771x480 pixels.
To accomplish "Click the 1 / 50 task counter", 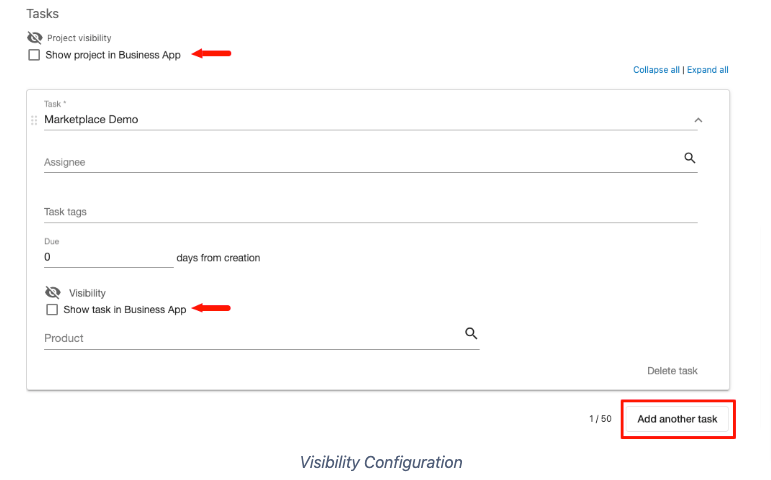I will tap(600, 419).
